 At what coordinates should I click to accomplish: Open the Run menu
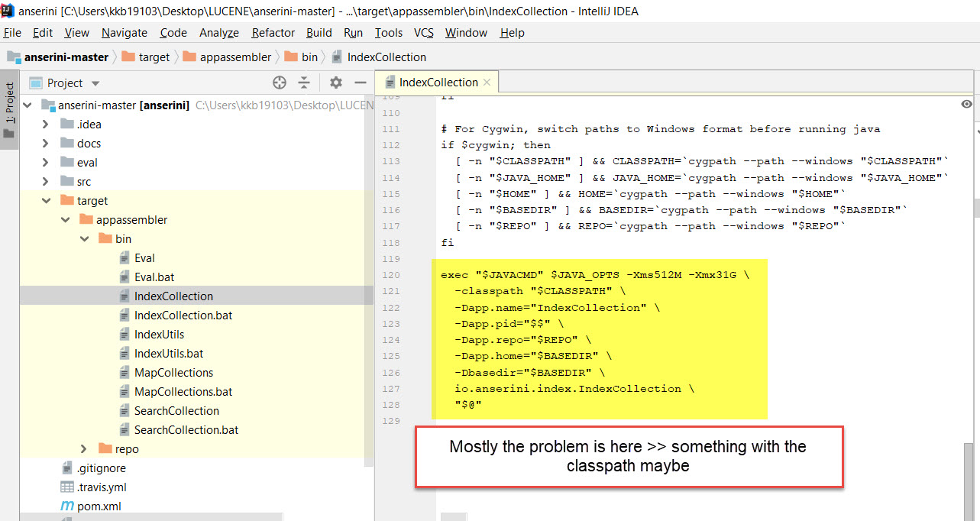[353, 33]
